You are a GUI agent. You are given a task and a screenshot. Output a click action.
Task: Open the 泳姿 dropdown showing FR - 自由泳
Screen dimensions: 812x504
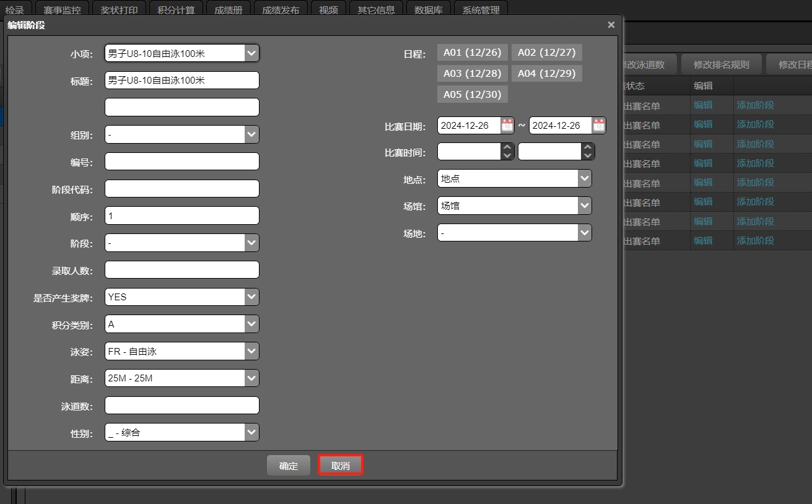[251, 350]
